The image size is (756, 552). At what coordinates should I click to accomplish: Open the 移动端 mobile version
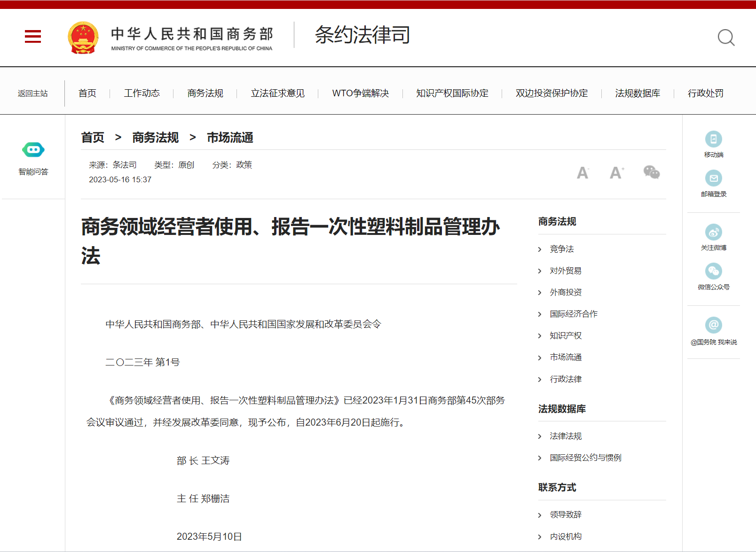714,140
